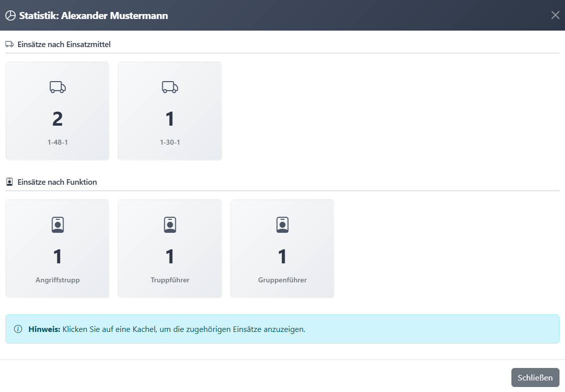This screenshot has height=392, width=565.
Task: Show deployments via the 1-30-1 label
Action: tap(170, 142)
